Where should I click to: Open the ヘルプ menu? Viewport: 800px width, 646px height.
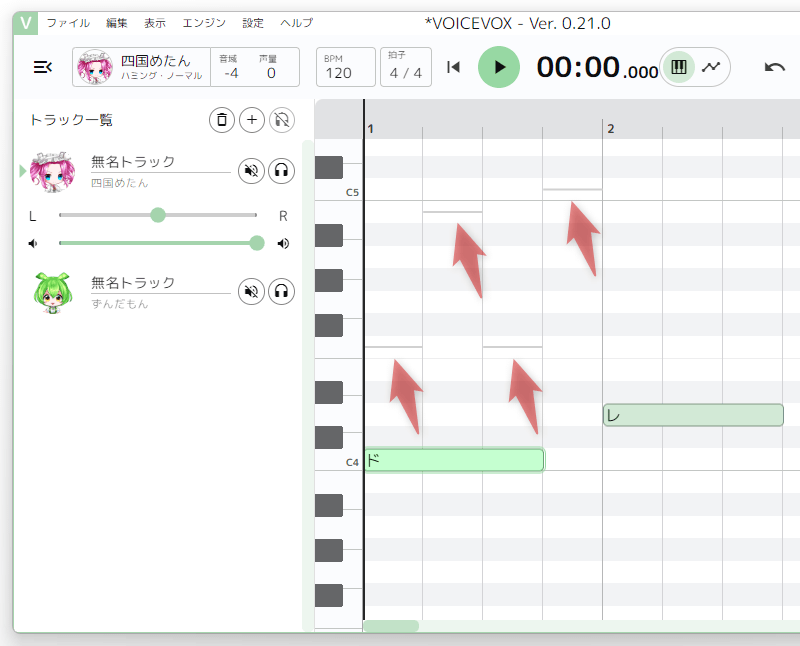[x=296, y=23]
